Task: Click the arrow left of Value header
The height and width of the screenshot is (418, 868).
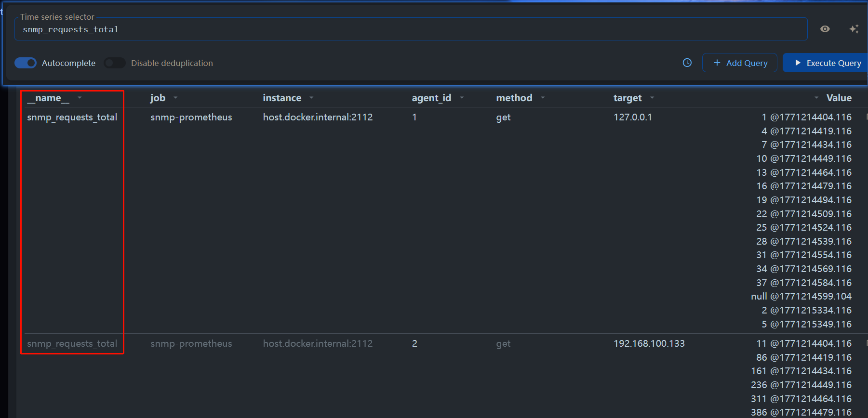Action: point(816,98)
